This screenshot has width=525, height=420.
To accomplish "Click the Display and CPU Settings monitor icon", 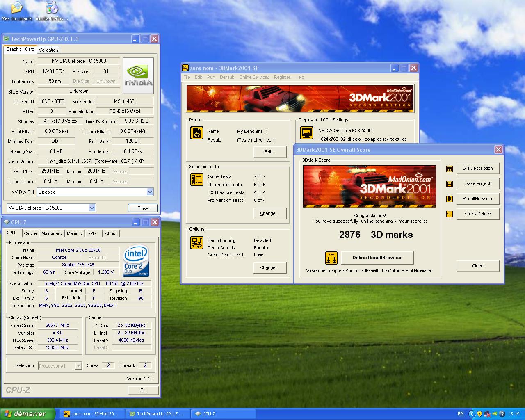I will 307,133.
